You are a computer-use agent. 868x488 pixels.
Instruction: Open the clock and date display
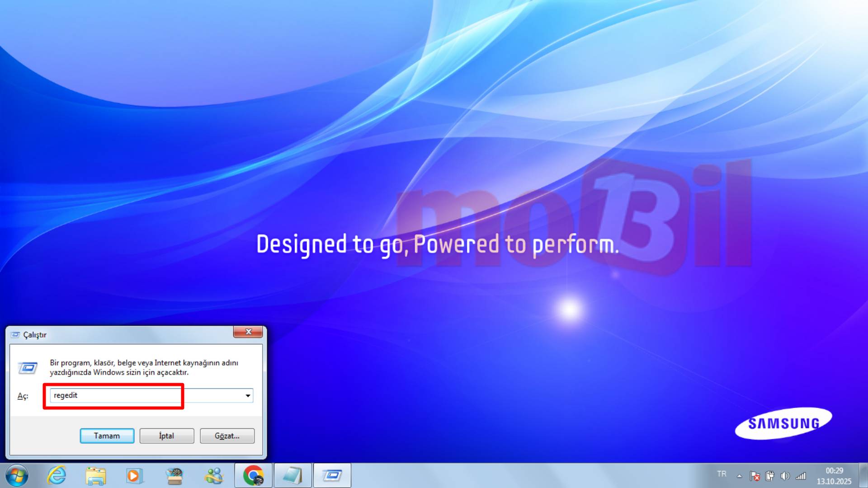coord(834,476)
